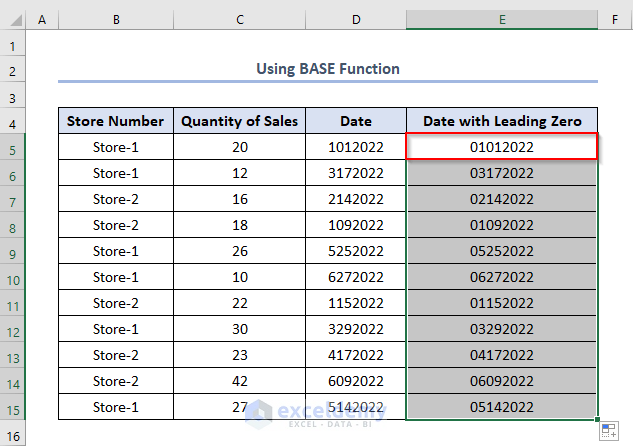Viewport: 633px width, 446px height.
Task: Click row 10 header
Action: click(13, 277)
